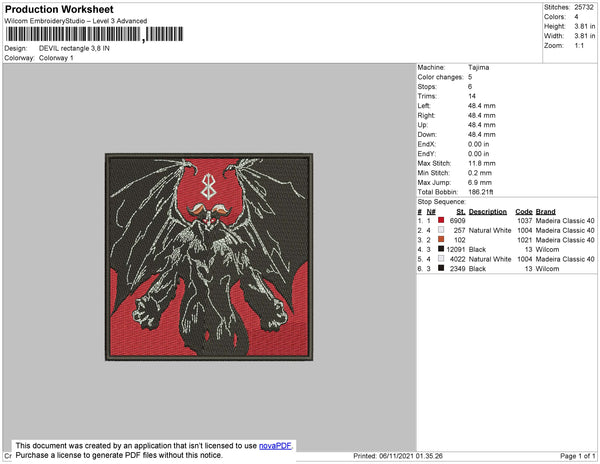Viewport: 600px width, 464px height.
Task: Click the "Page 1 of 1" footer text
Action: pos(577,456)
